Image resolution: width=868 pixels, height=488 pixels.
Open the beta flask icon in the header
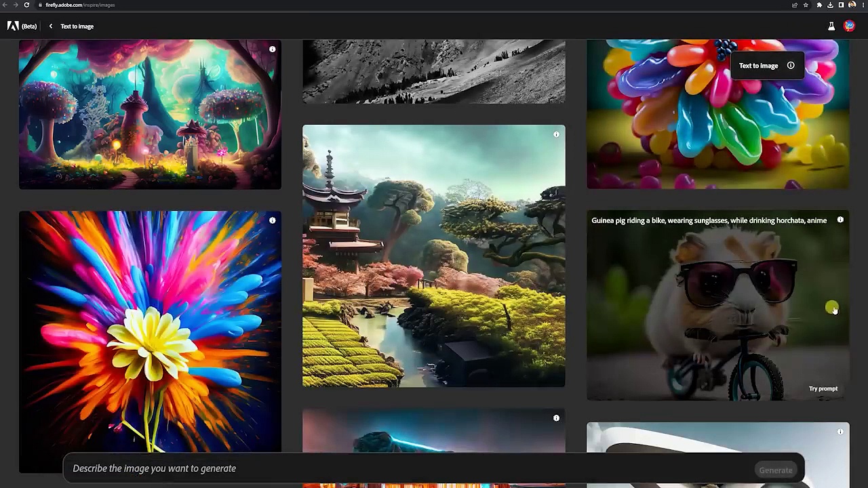[x=831, y=26]
